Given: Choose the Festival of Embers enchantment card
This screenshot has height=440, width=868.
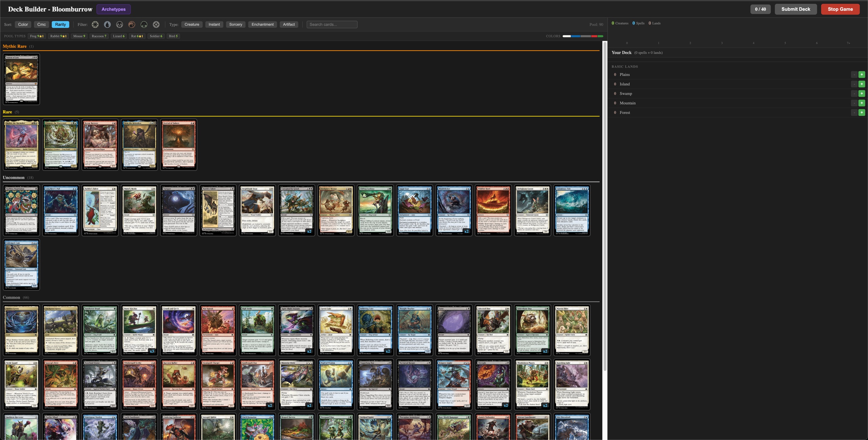Looking at the screenshot, I should 179,145.
